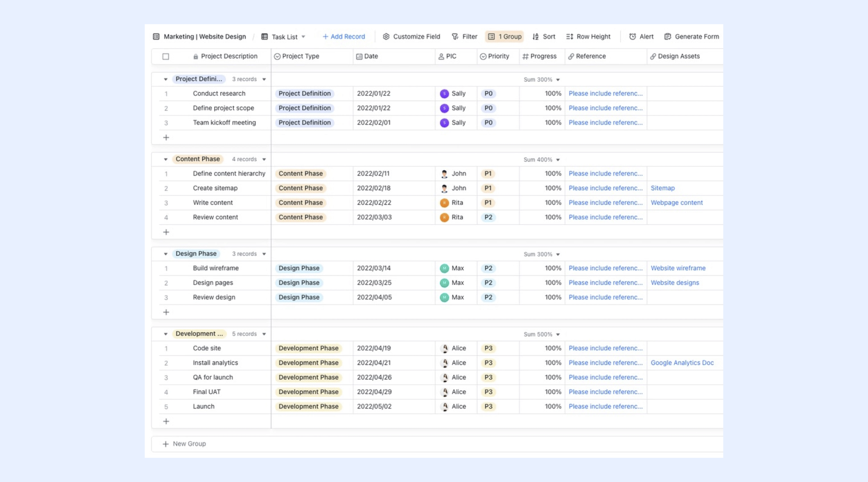Screen dimensions: 868x482
Task: Click the Filter funnel icon
Action: 455,37
